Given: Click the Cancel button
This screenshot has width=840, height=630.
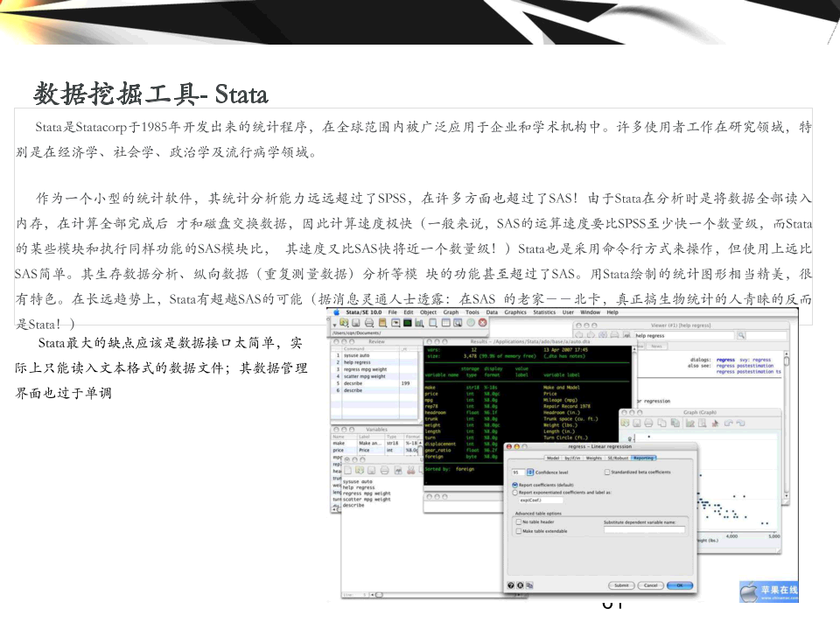Looking at the screenshot, I should [651, 585].
